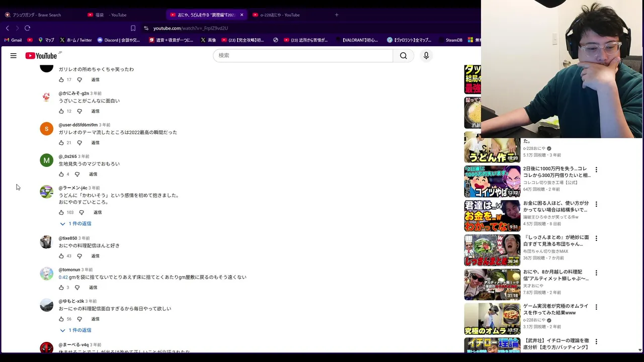This screenshot has height=362, width=644.
Task: Open @user-dd5fd6mi9m channel from username
Action: point(78,125)
